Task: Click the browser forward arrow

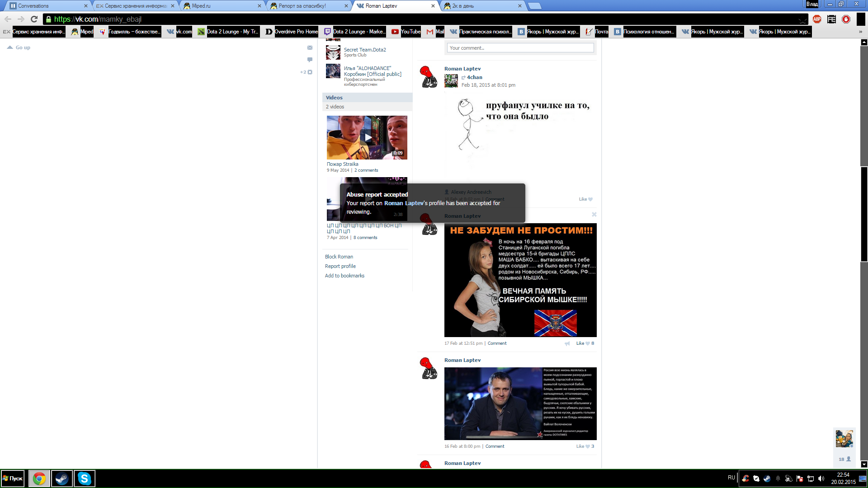Action: pyautogui.click(x=21, y=19)
